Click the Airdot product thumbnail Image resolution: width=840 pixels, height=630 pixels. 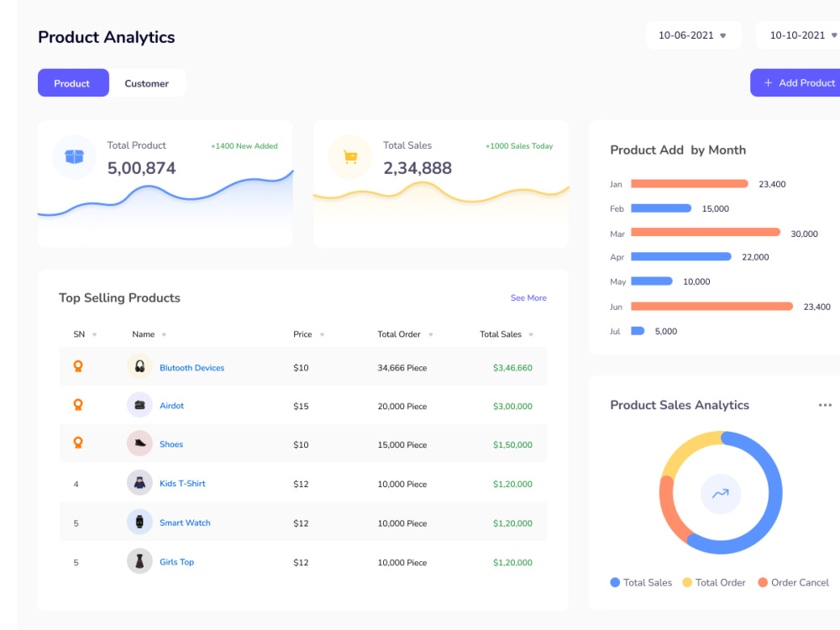[139, 405]
